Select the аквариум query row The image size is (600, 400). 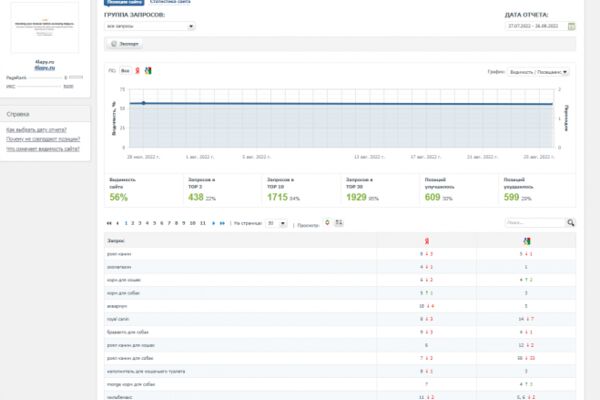click(340, 306)
